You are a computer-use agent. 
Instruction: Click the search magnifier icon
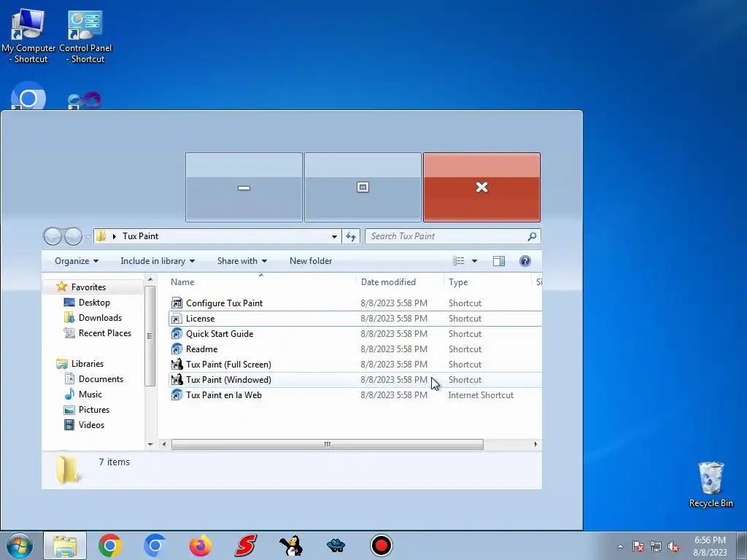pos(532,236)
